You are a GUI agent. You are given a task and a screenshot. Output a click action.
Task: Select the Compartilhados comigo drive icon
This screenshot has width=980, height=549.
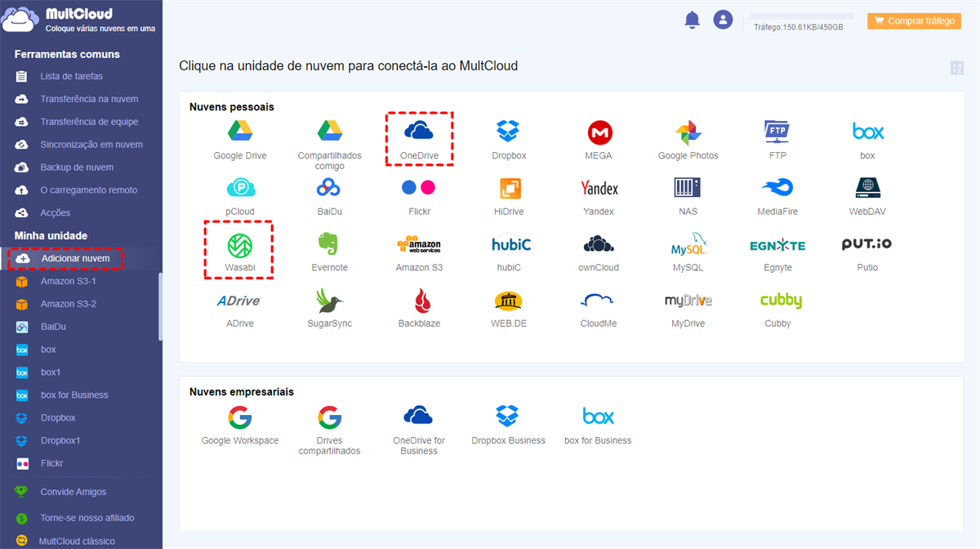tap(329, 132)
